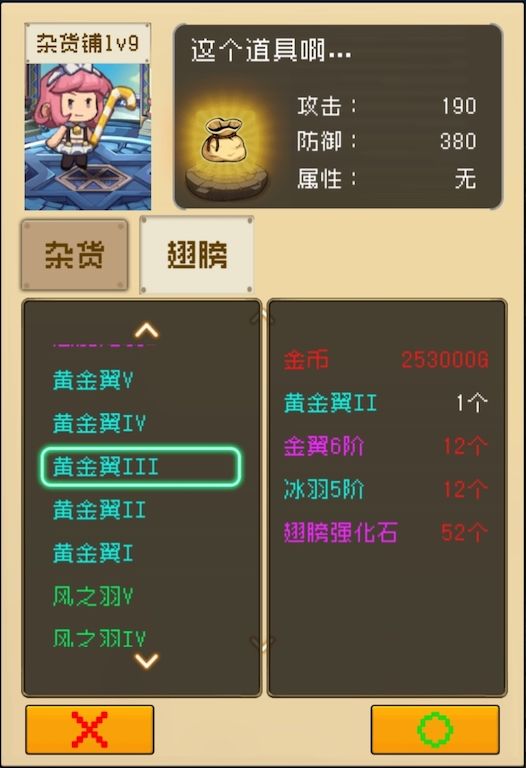The image size is (526, 768).
Task: Click the item list down arrow
Action: pyautogui.click(x=146, y=661)
